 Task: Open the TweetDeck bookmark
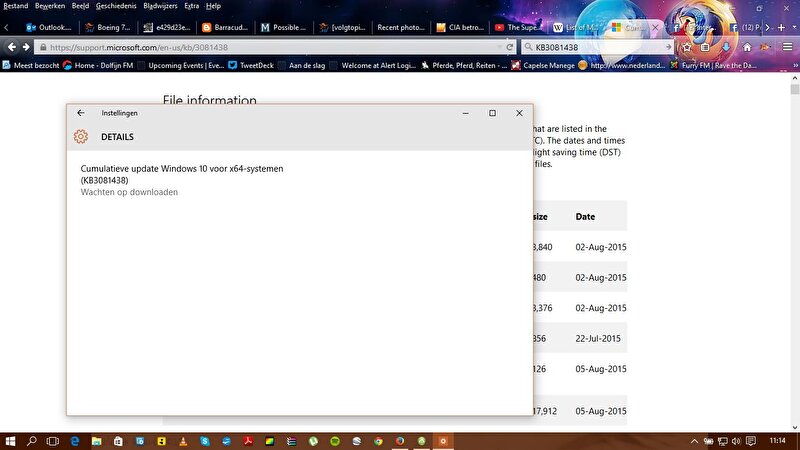(251, 66)
